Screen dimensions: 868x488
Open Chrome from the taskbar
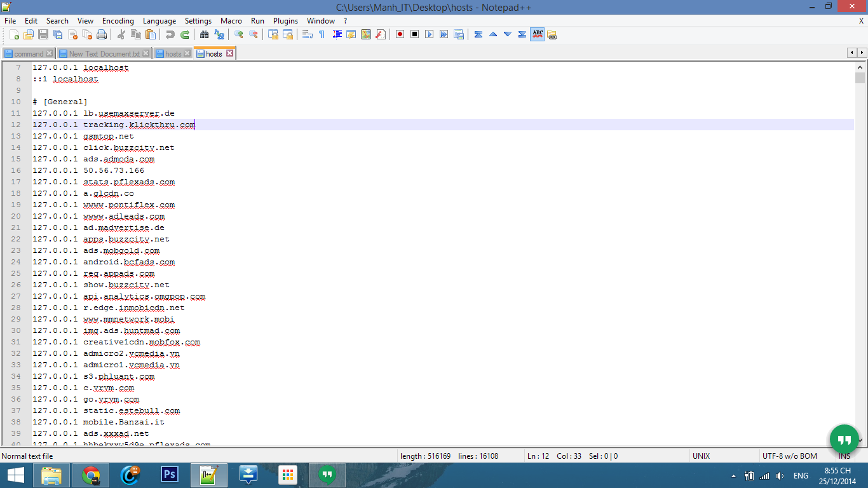(x=91, y=475)
